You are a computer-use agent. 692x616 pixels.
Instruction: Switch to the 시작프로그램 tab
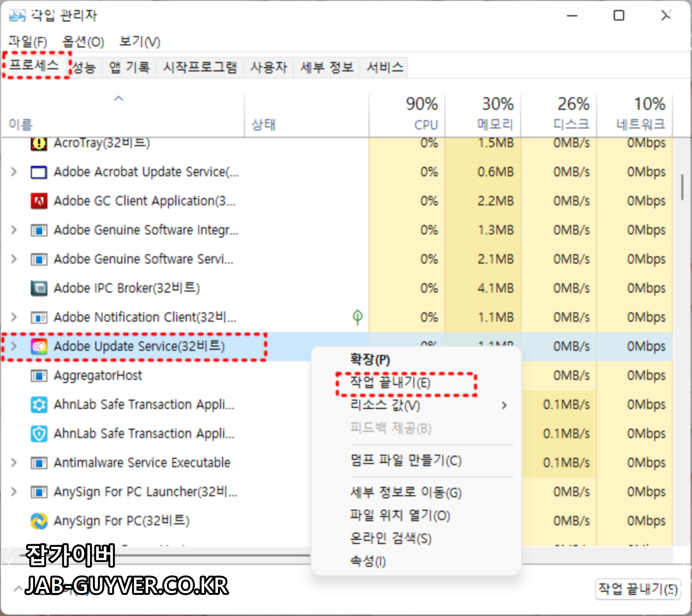(200, 68)
